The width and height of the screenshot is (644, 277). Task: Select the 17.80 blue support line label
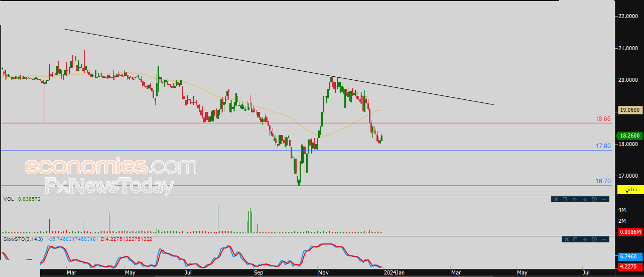point(603,146)
